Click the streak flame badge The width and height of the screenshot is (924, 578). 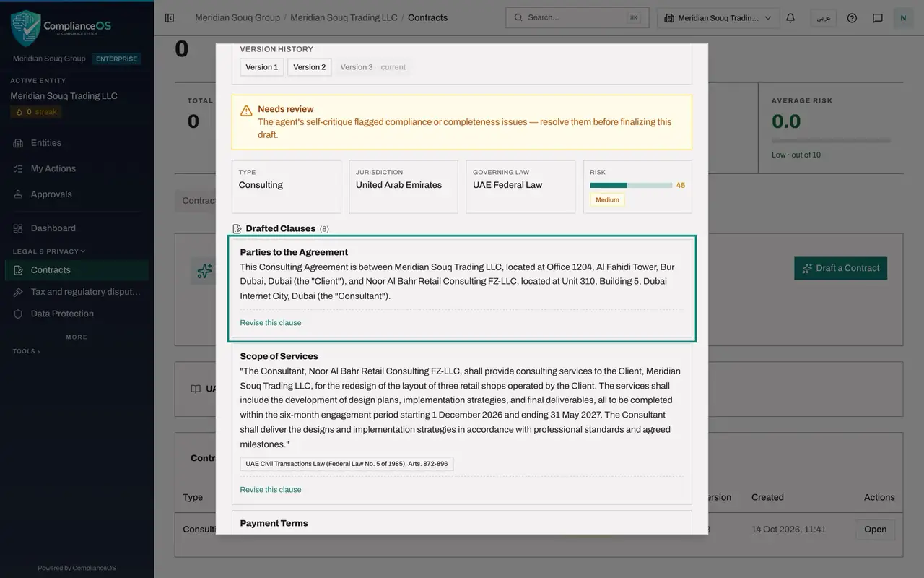pos(36,112)
